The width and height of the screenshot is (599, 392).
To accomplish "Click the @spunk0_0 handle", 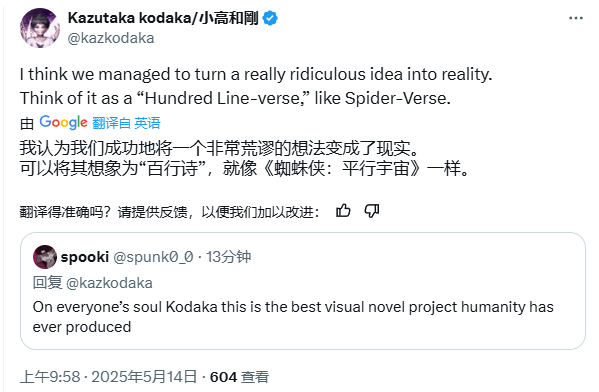I will (x=154, y=257).
